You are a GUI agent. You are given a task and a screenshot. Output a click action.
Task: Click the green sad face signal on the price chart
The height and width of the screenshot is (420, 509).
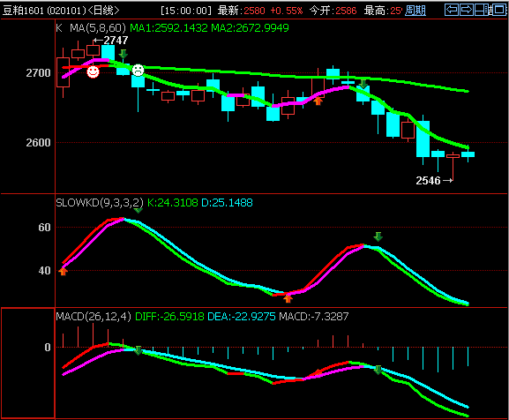point(138,70)
